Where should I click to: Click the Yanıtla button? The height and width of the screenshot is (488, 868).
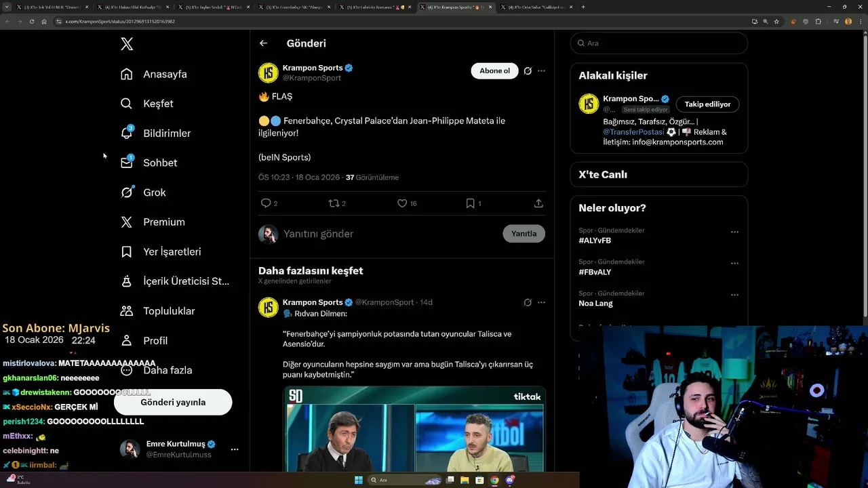tap(524, 234)
